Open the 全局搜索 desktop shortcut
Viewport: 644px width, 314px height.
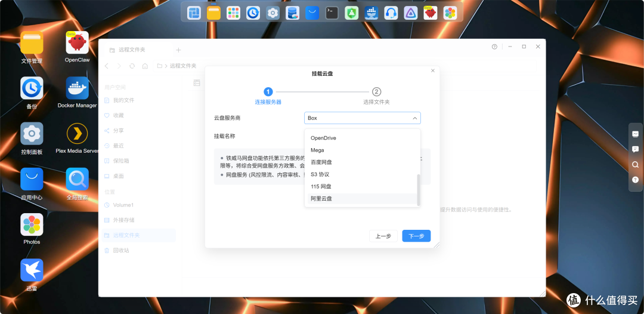(77, 184)
